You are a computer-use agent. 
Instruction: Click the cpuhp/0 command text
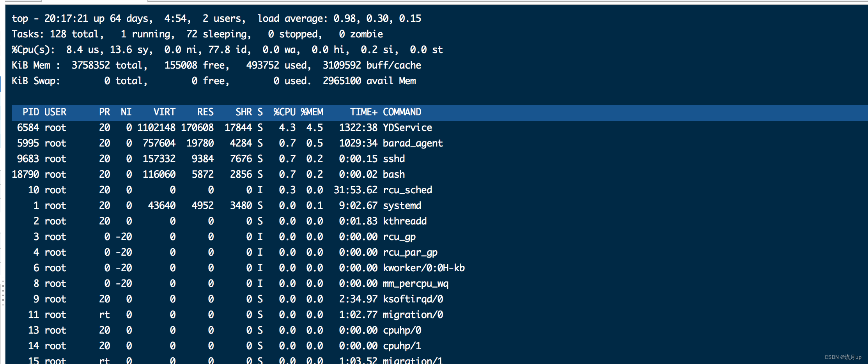click(x=402, y=330)
